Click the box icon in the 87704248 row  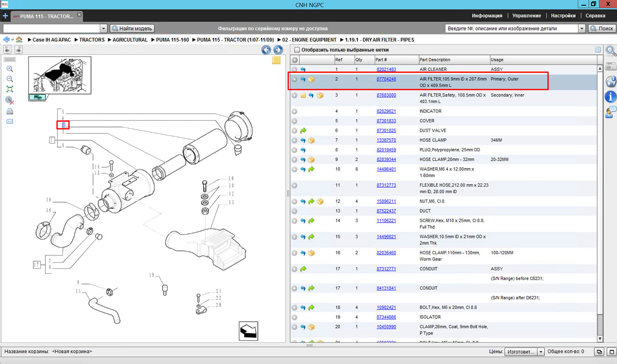[x=311, y=79]
